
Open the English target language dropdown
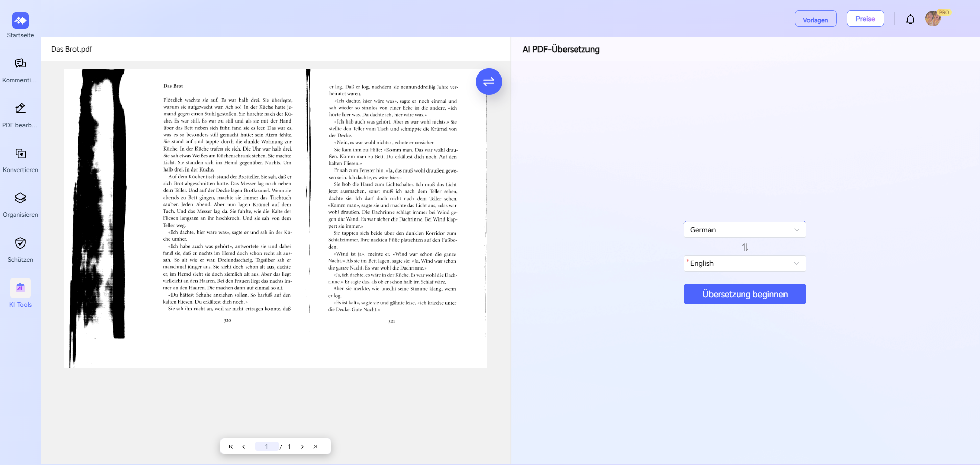pyautogui.click(x=745, y=263)
